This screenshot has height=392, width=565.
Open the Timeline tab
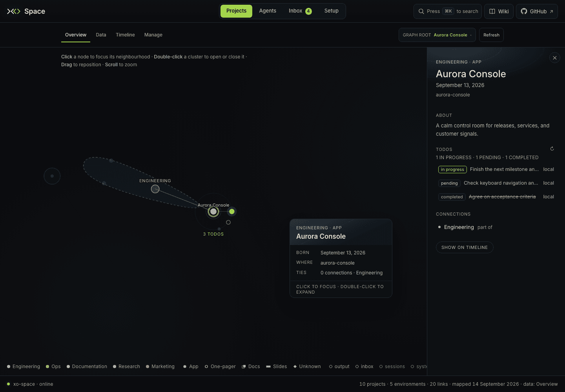[125, 35]
